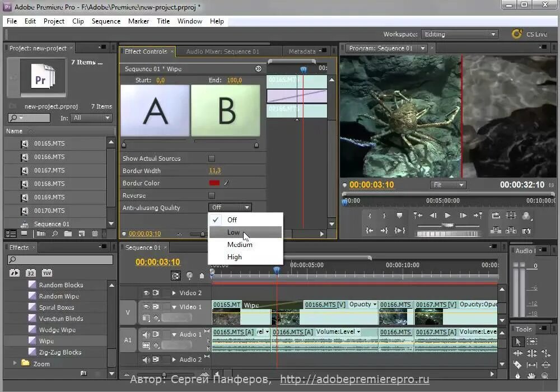Image resolution: width=560 pixels, height=392 pixels.
Task: Click the Play button in Program monitor
Action: [x=447, y=215]
